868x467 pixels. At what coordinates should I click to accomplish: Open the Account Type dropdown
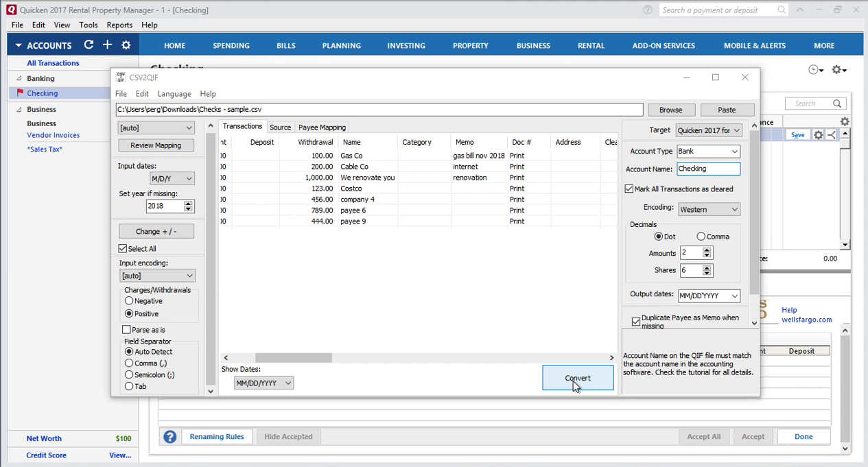coord(708,151)
